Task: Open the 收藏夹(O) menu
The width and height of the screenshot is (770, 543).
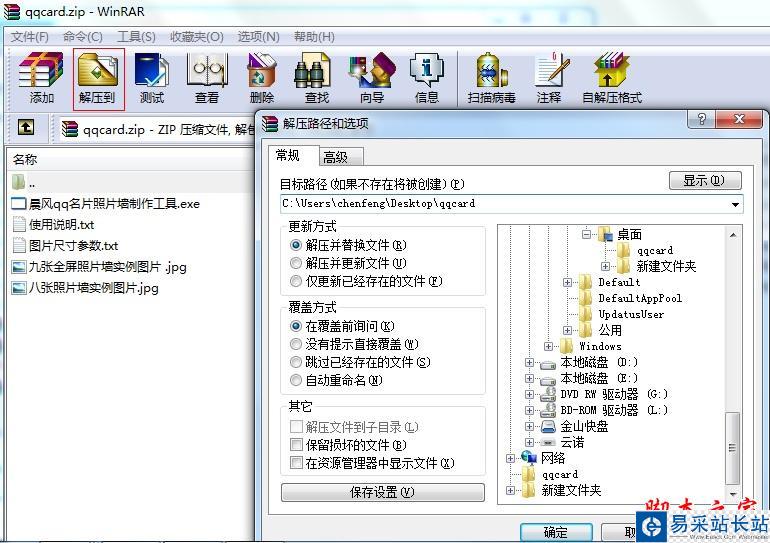Action: tap(196, 37)
